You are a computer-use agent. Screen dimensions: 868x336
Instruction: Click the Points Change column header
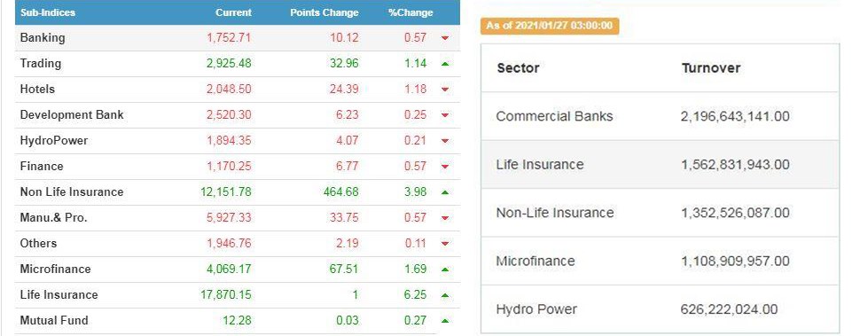coord(325,12)
